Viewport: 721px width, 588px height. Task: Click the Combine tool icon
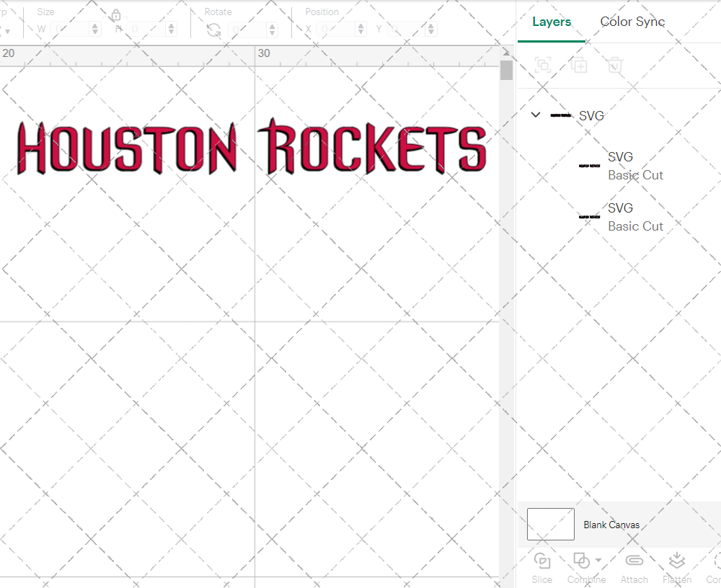[583, 561]
